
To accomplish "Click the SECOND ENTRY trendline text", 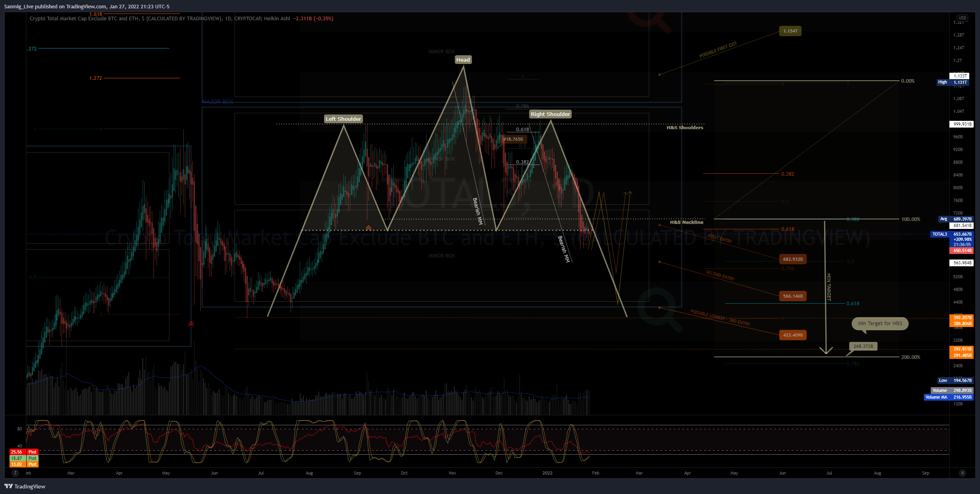I will pyautogui.click(x=720, y=275).
